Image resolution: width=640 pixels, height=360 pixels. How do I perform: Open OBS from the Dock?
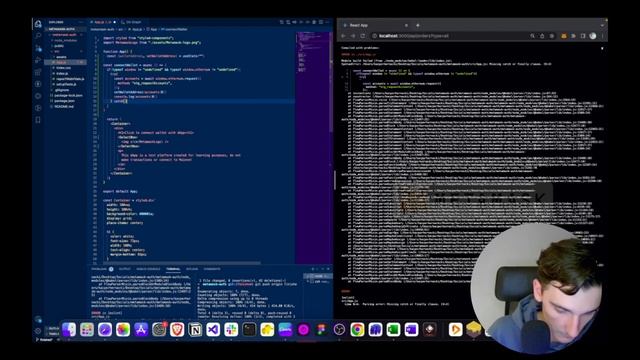point(339,329)
